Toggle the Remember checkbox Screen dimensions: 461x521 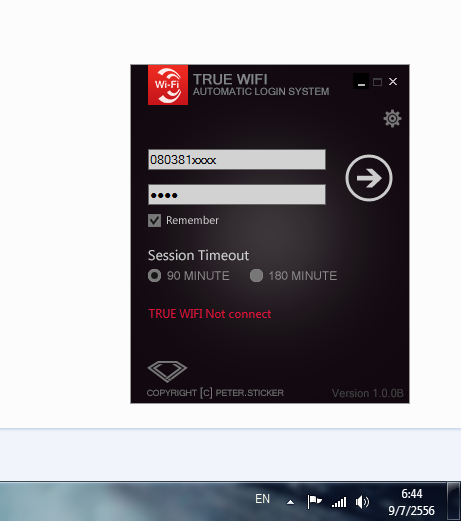click(154, 220)
